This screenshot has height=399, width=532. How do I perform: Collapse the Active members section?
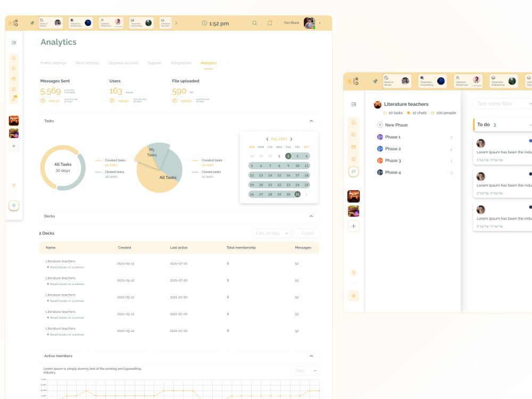click(311, 356)
